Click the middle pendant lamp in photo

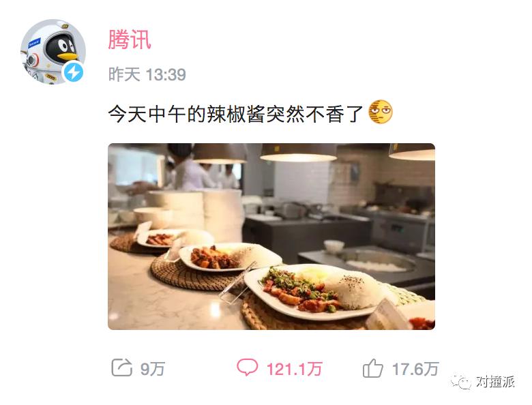(x=298, y=152)
